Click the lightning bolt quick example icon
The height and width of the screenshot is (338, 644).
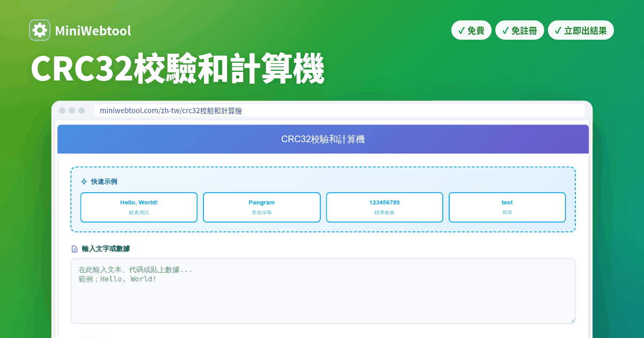tap(84, 181)
